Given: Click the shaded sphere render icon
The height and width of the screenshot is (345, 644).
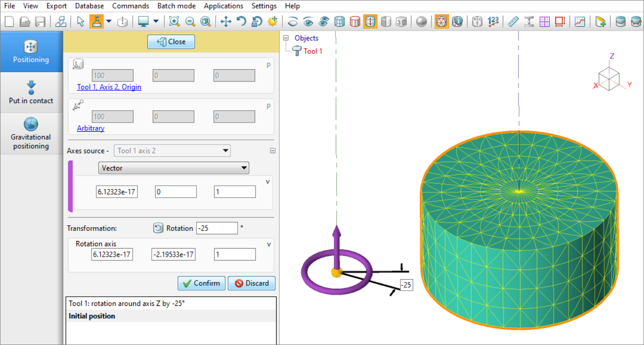Looking at the screenshot, I should click(x=421, y=21).
